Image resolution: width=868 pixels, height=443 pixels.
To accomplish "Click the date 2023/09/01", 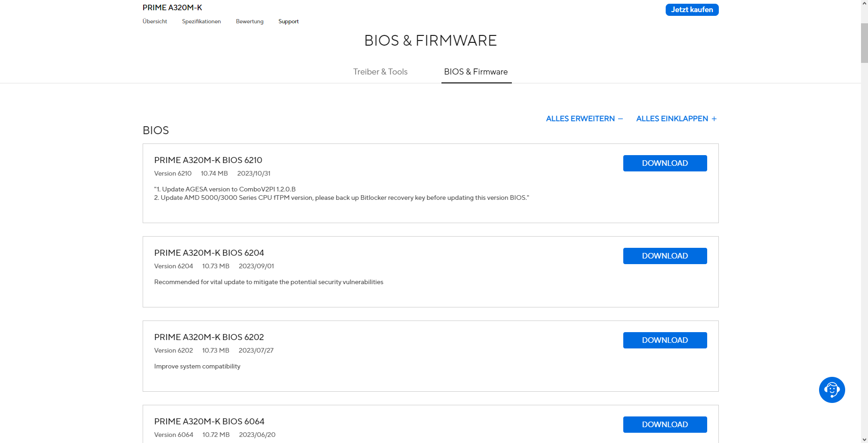I will point(256,266).
